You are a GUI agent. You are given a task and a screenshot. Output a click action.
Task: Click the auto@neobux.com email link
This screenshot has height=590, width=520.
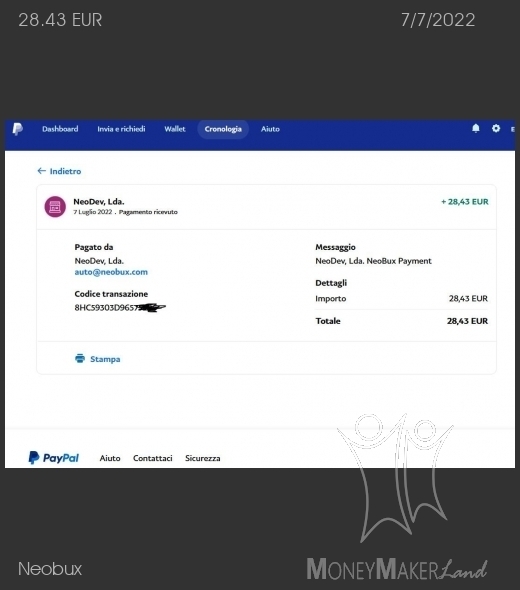(x=111, y=272)
